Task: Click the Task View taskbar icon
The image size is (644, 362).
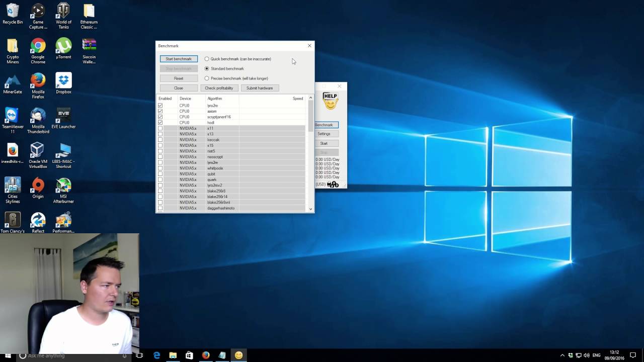Action: pyautogui.click(x=139, y=355)
